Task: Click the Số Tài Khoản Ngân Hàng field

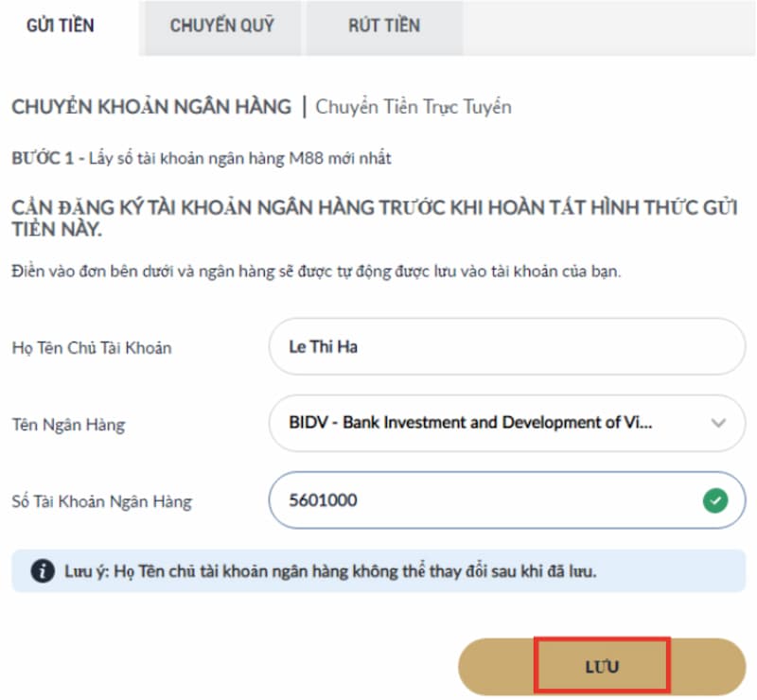Action: [507, 500]
